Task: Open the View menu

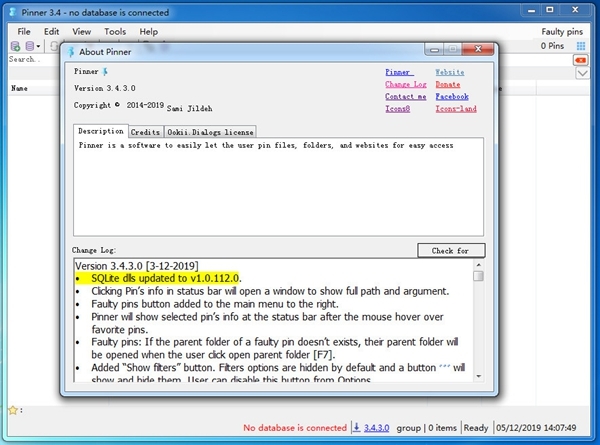Action: click(x=82, y=31)
